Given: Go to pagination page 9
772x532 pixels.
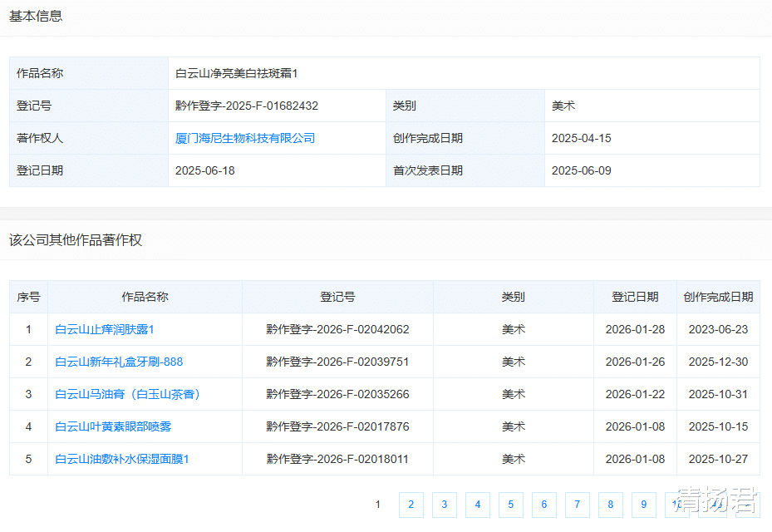Looking at the screenshot, I should coord(643,505).
